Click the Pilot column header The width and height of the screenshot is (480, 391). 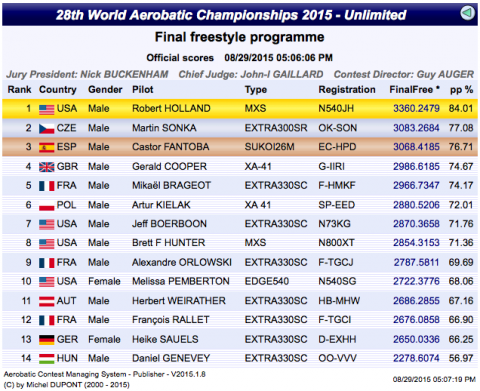click(143, 90)
